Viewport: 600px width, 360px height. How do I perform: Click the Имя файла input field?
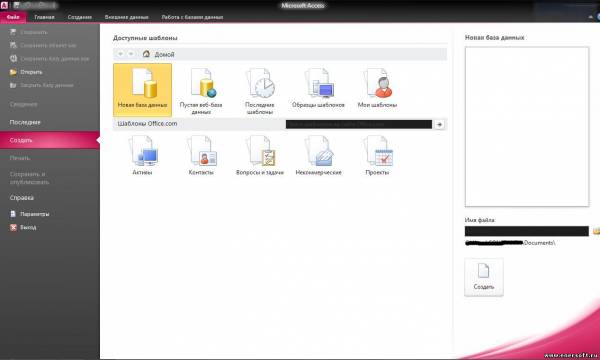click(x=527, y=231)
